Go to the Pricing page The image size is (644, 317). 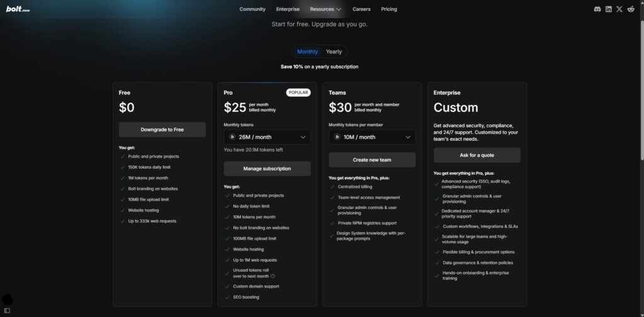coord(389,9)
